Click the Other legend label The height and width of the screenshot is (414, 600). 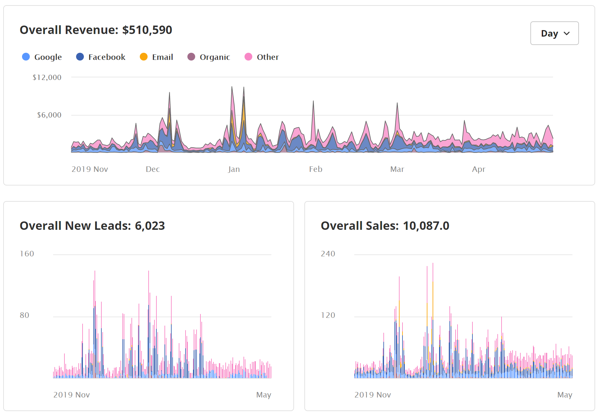click(267, 57)
